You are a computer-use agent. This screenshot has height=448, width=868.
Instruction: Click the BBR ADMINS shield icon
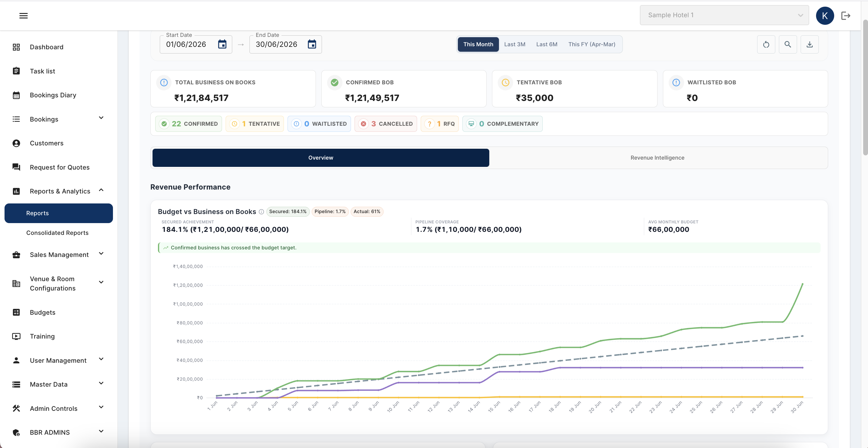(x=16, y=433)
